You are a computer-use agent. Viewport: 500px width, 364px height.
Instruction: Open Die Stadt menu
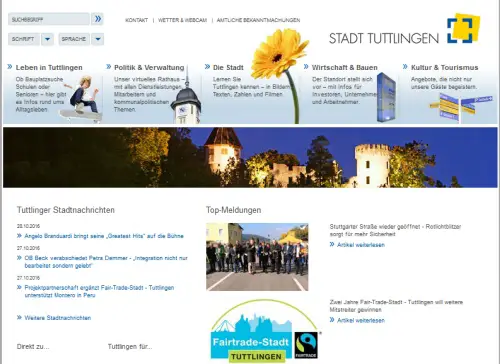pos(228,68)
